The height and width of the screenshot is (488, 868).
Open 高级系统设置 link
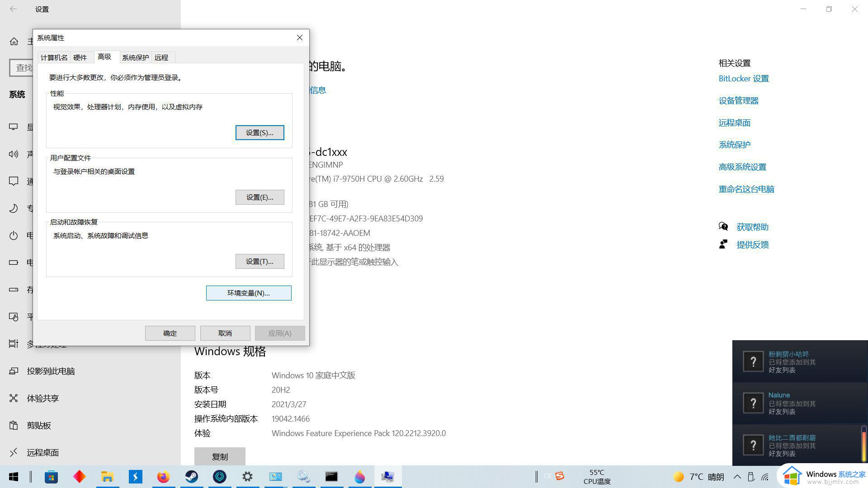pyautogui.click(x=742, y=167)
